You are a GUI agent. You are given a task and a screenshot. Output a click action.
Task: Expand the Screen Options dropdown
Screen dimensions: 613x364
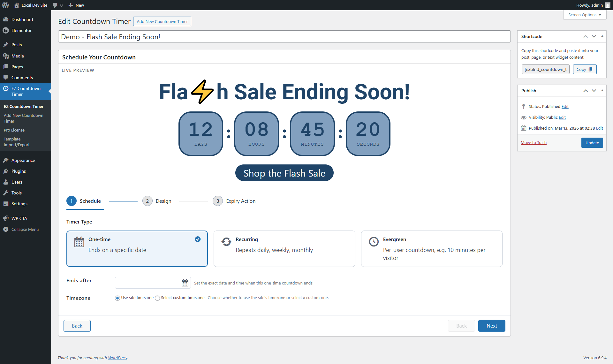[585, 15]
